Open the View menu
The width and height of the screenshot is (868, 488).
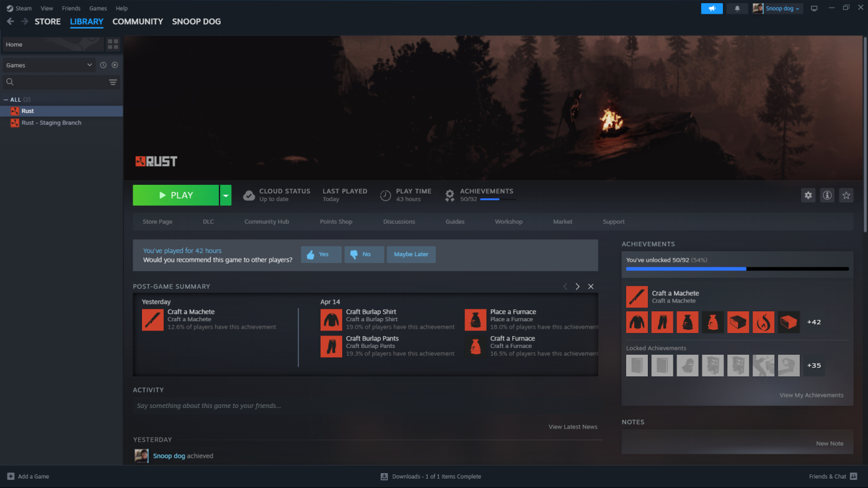click(x=46, y=9)
